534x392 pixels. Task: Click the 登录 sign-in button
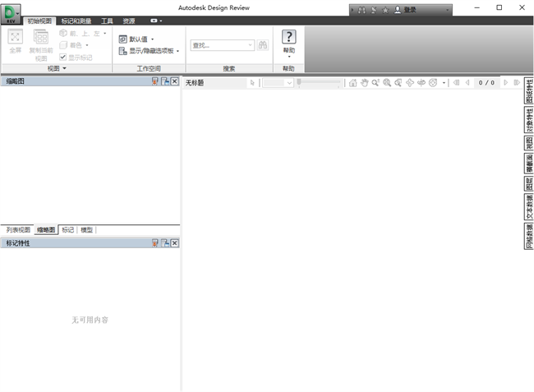pos(406,10)
